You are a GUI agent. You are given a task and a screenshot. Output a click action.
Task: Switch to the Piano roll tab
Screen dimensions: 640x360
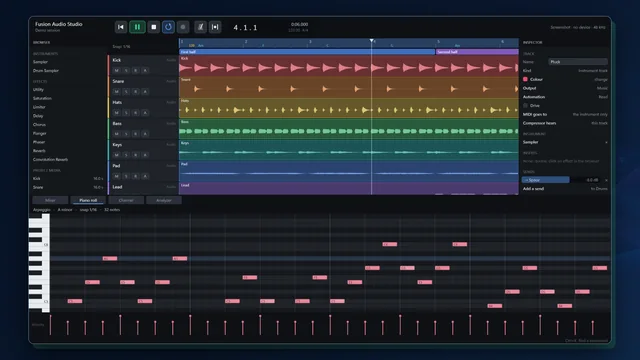88,200
